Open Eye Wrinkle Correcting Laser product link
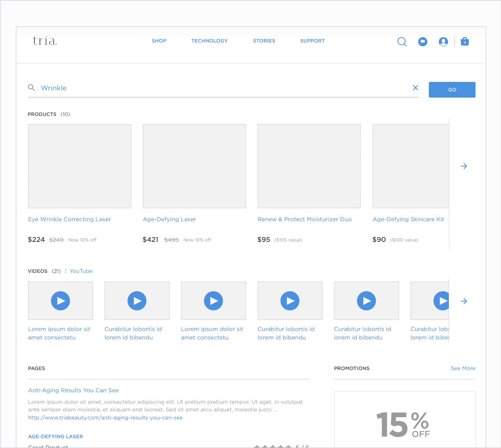The height and width of the screenshot is (448, 501). click(x=69, y=219)
